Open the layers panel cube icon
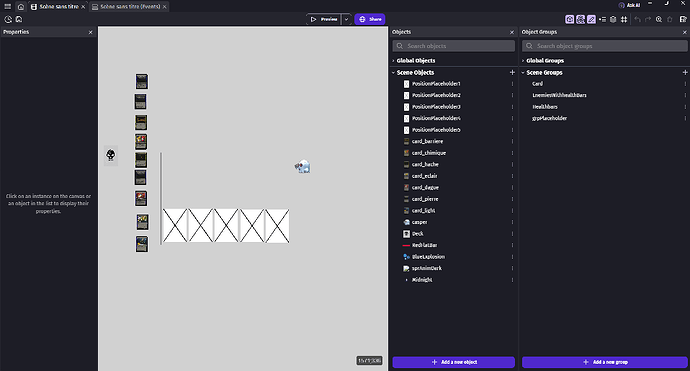Screen dimensions: 690x371 pyautogui.click(x=613, y=19)
